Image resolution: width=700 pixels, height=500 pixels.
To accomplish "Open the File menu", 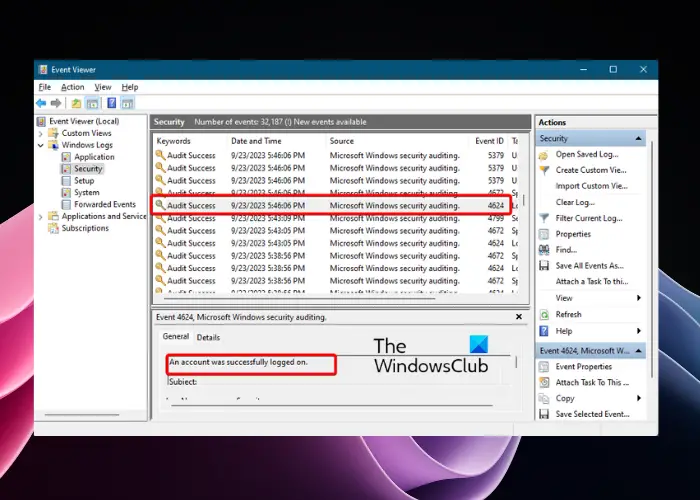I will point(45,87).
